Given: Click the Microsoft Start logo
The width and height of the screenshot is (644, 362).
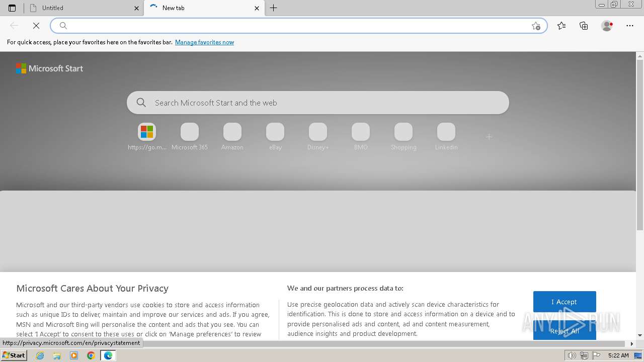Looking at the screenshot, I should click(x=49, y=68).
